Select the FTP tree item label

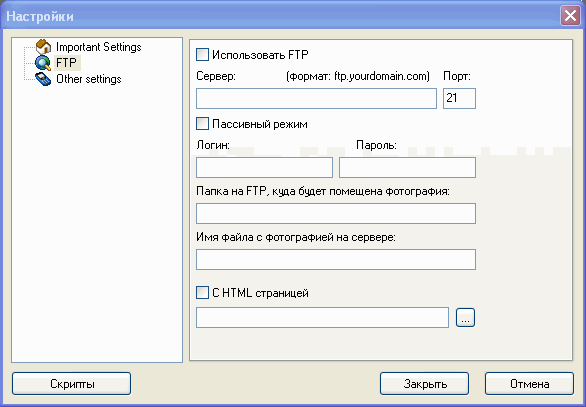pos(67,63)
